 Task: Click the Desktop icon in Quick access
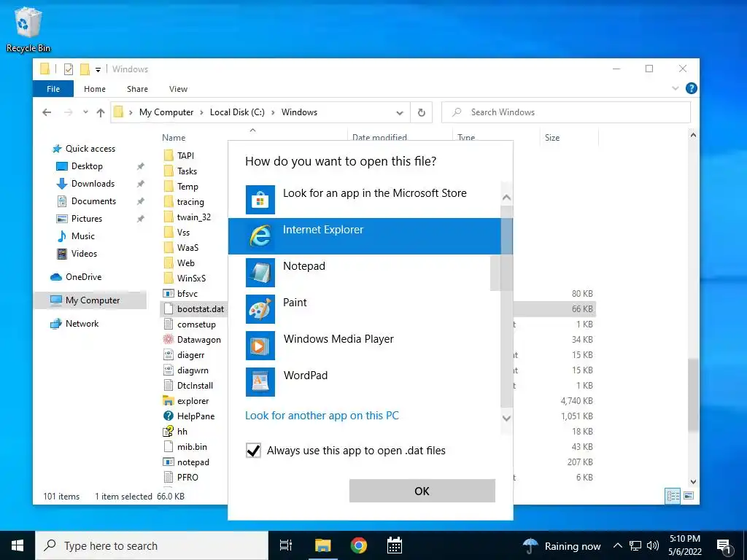click(x=62, y=166)
